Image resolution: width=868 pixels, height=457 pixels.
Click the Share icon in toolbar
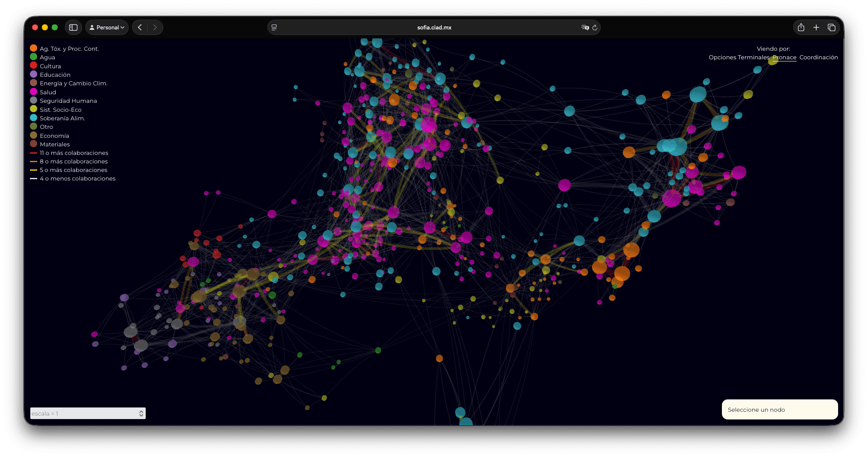click(x=801, y=27)
